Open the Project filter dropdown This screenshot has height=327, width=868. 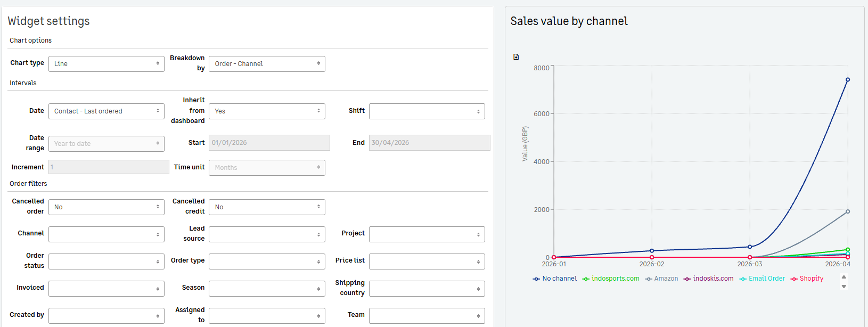(427, 234)
